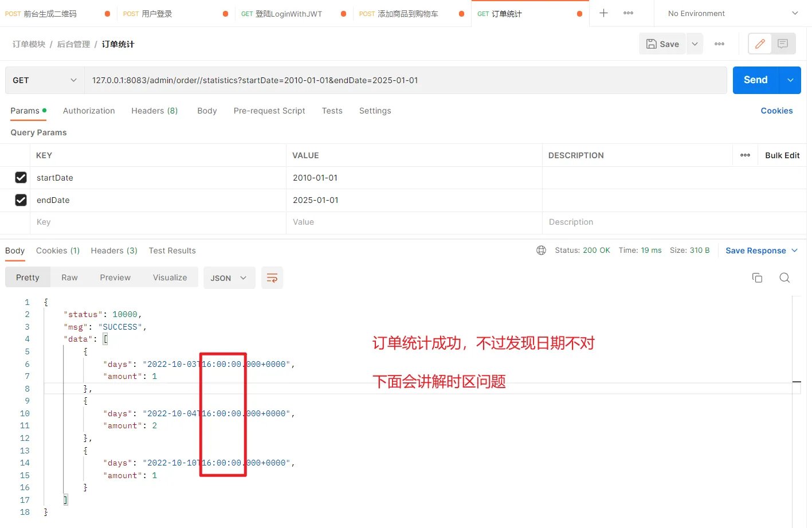Copy response body with copy icon
812x528 pixels.
(757, 278)
